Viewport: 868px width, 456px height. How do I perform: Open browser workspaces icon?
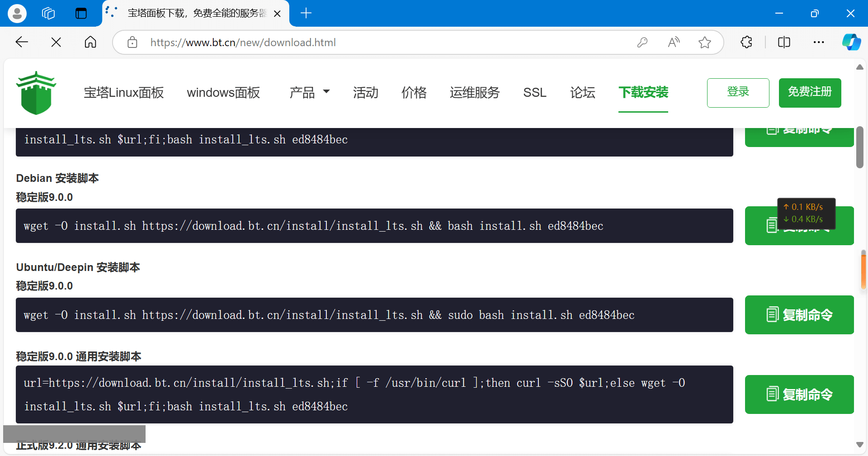48,13
